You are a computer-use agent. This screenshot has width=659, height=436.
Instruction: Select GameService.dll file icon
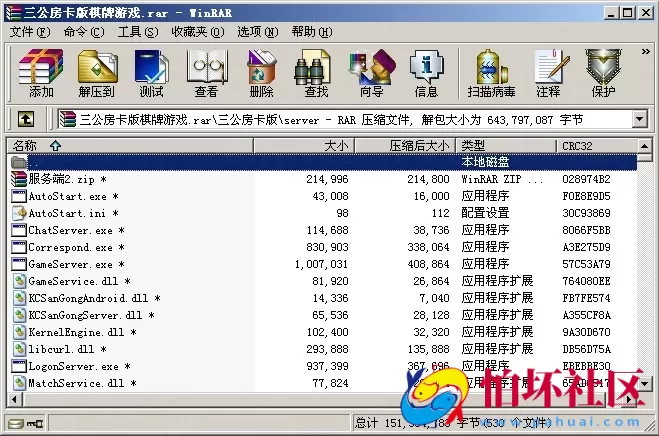pyautogui.click(x=19, y=281)
